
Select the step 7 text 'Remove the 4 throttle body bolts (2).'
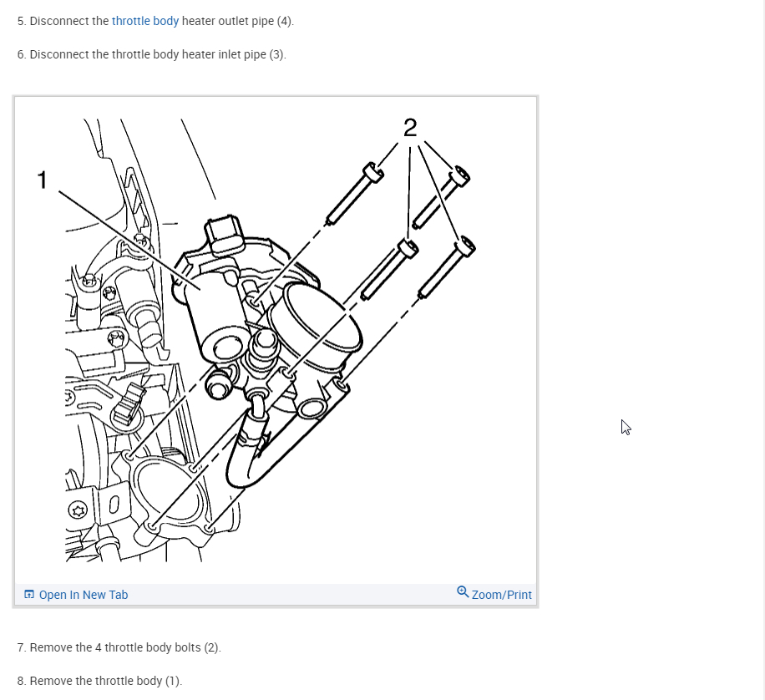[119, 647]
